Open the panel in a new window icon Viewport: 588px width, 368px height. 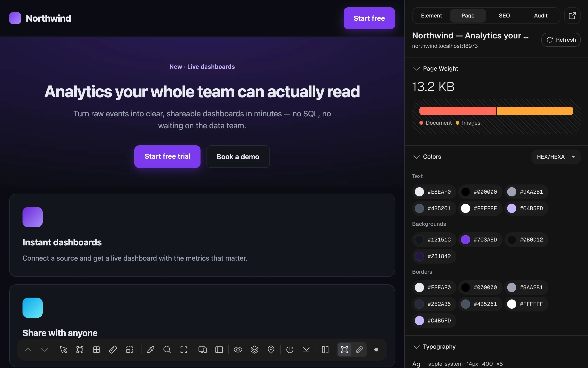[572, 16]
